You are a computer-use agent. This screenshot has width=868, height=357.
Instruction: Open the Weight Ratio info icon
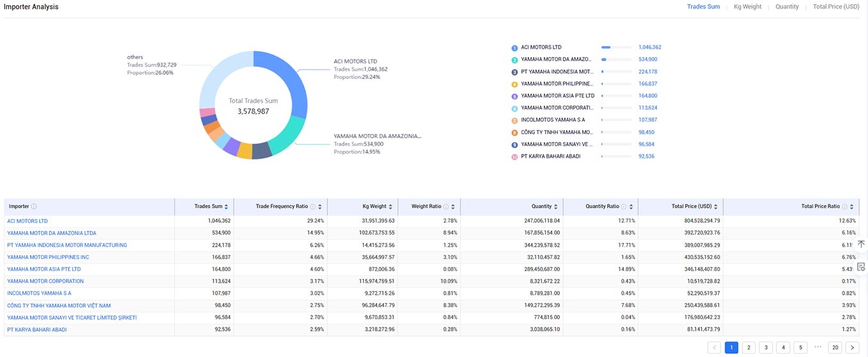(x=446, y=206)
